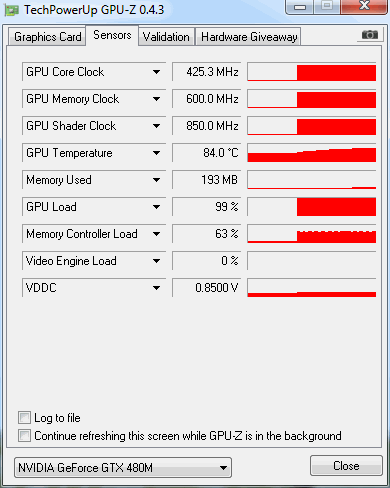Image resolution: width=390 pixels, height=488 pixels.
Task: Click the GPU Load history graph
Action: tap(312, 207)
